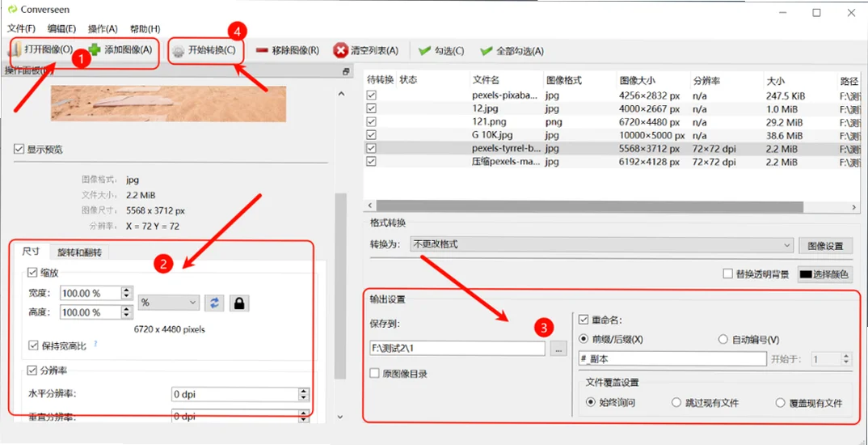The height and width of the screenshot is (445, 868).
Task: Toggle the 保持宽高比 checkbox
Action: tap(32, 345)
